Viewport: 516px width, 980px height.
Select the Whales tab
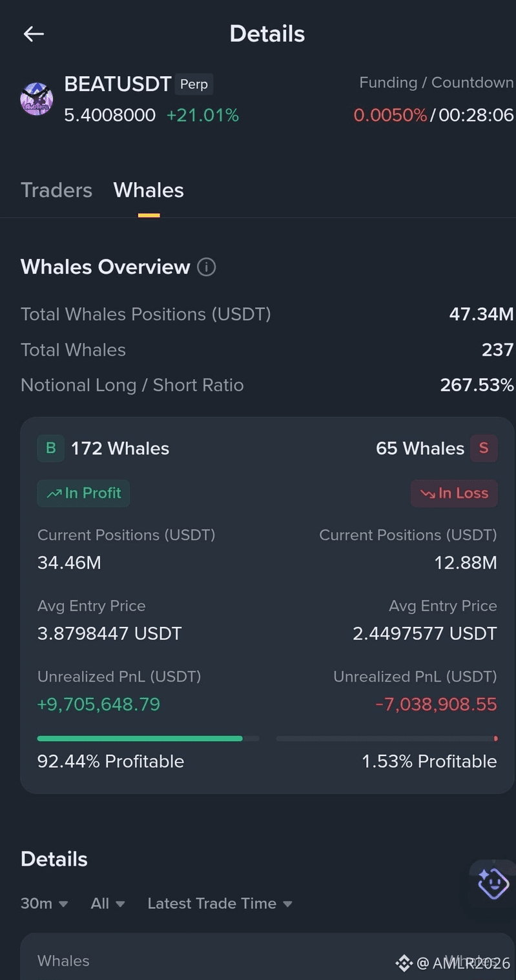click(x=149, y=190)
